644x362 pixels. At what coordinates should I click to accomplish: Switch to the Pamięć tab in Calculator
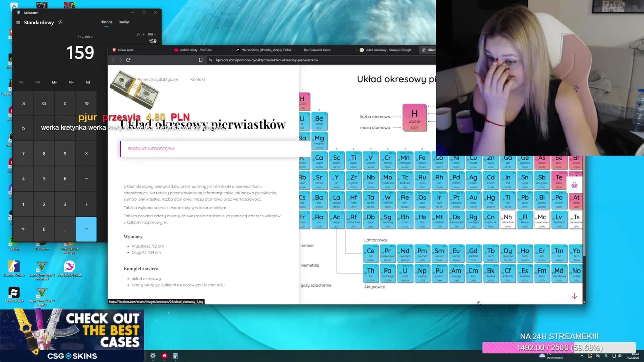point(124,22)
